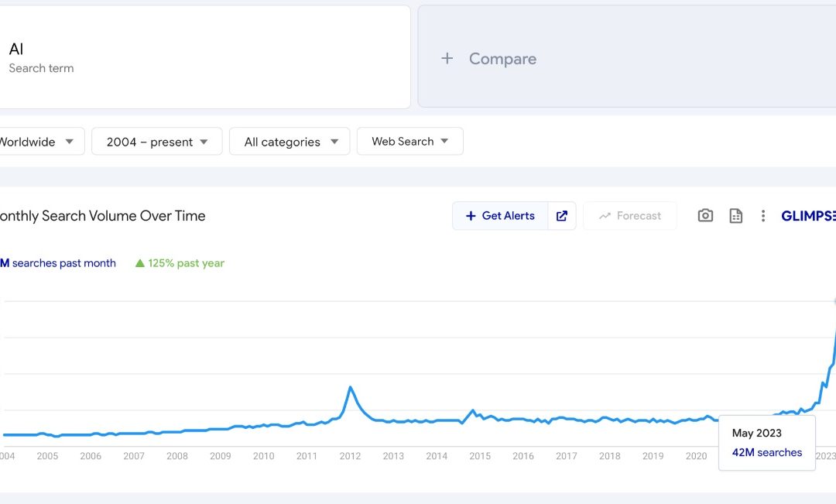Select the Compare search term card
This screenshot has height=504, width=836.
pos(627,57)
